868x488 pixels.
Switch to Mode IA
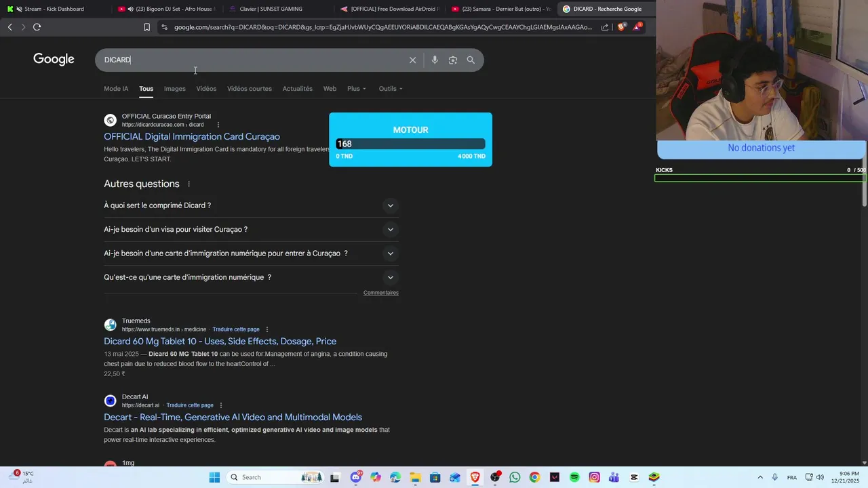tap(116, 89)
